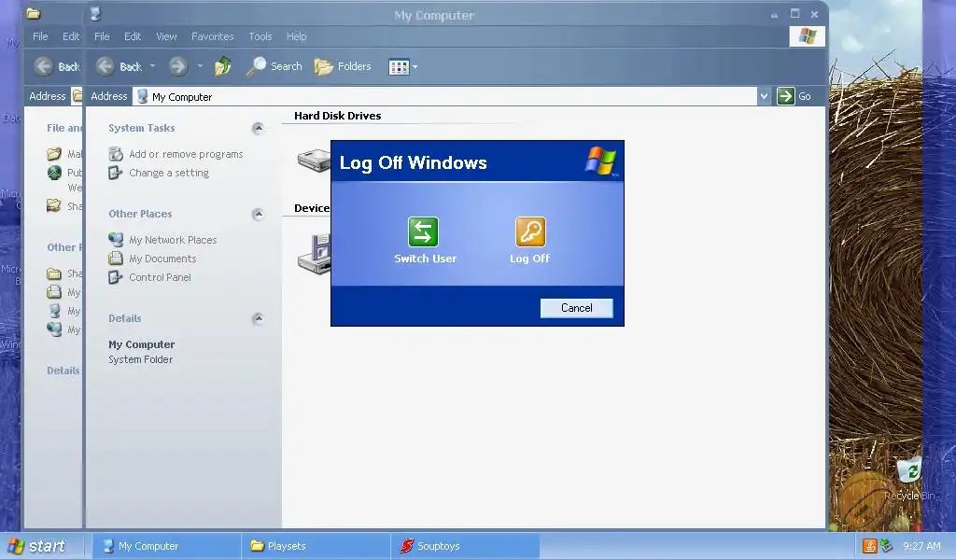Click the floppy device icon
The image size is (956, 560).
click(x=315, y=254)
